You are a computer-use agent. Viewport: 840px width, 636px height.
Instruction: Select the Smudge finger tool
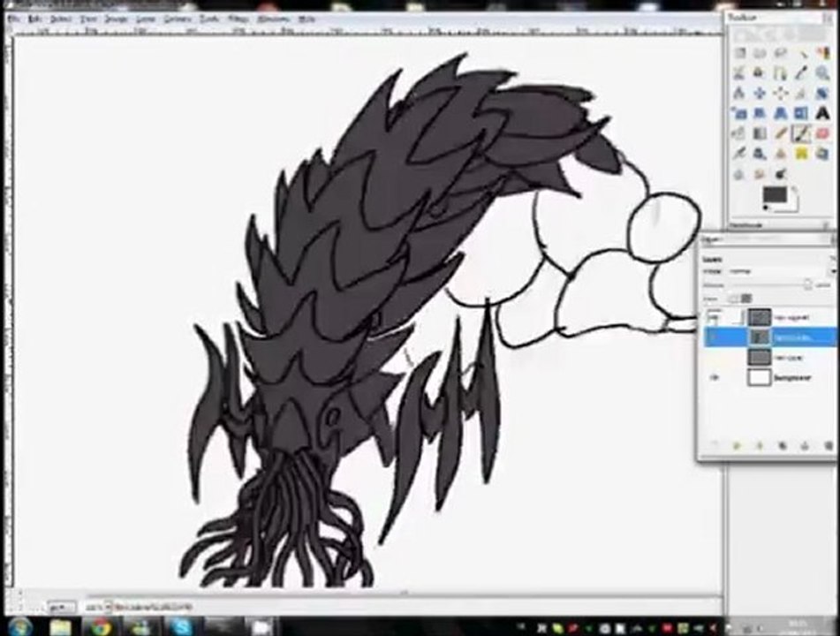(761, 174)
